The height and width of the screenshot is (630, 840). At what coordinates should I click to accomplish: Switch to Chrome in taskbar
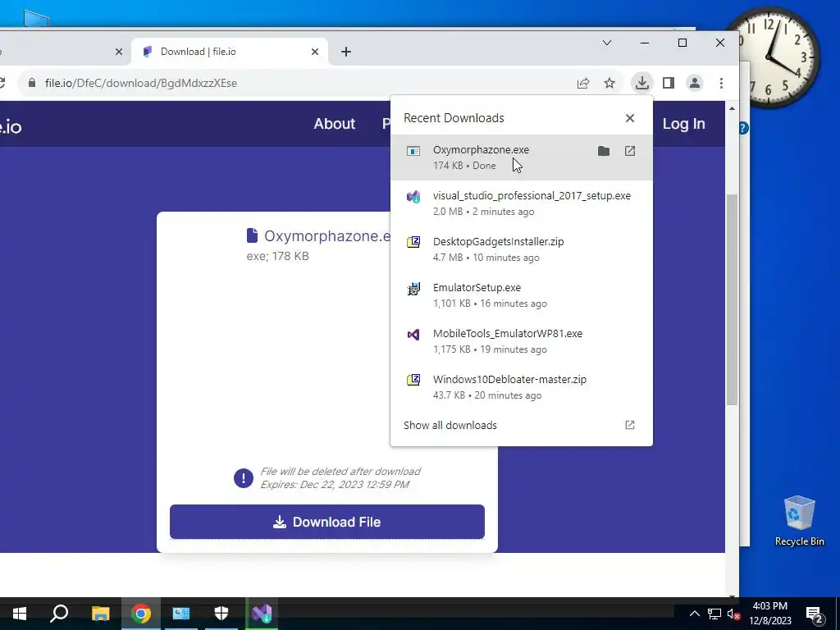coord(141,614)
